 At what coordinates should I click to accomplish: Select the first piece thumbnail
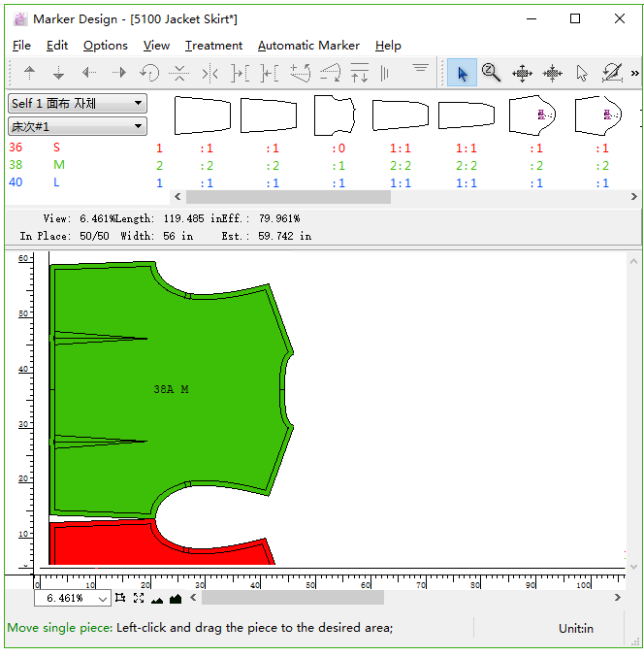pos(203,115)
